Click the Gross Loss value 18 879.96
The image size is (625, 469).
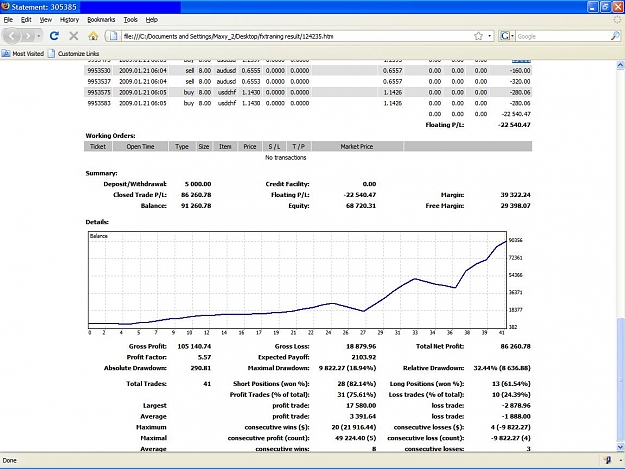pyautogui.click(x=361, y=346)
